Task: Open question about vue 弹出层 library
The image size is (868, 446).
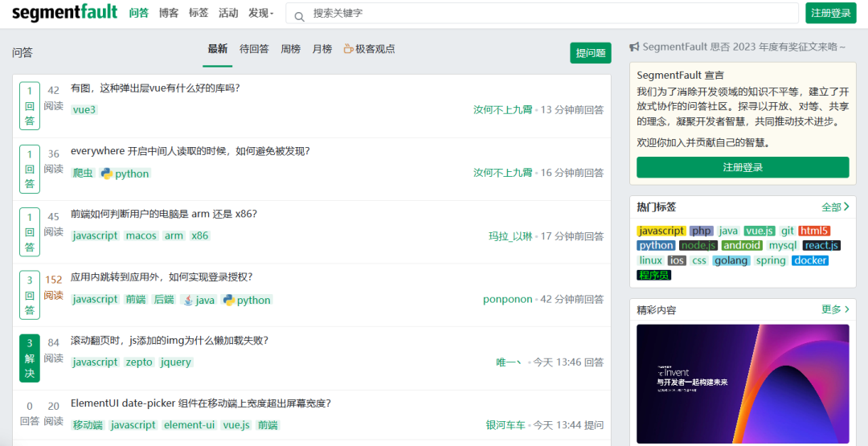Action: [x=155, y=88]
